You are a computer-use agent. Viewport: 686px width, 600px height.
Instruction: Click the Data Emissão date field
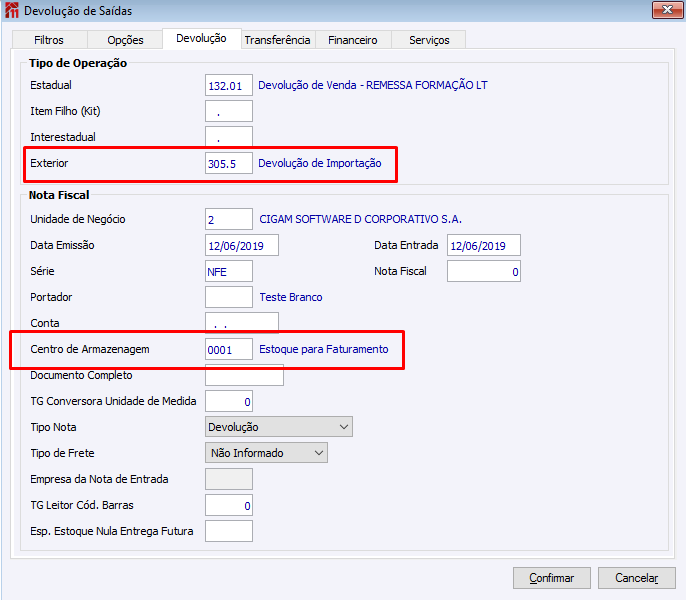tap(242, 245)
